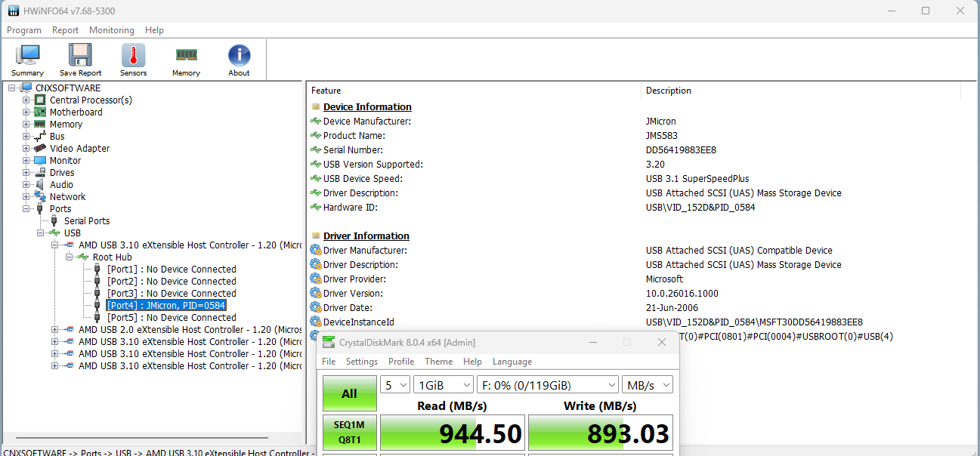The width and height of the screenshot is (980, 456).
Task: Open CrystalDiskMark Profile menu
Action: click(401, 362)
